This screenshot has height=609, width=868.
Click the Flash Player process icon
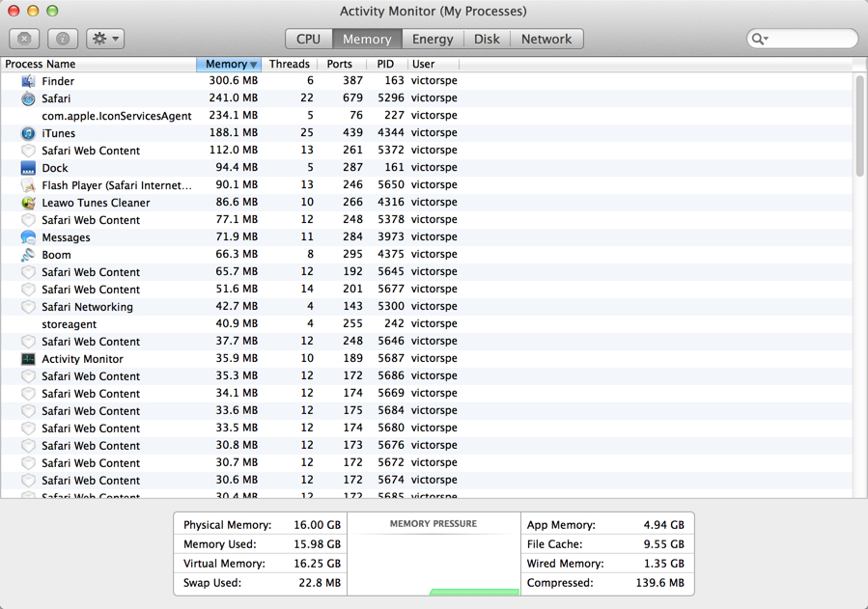point(28,185)
